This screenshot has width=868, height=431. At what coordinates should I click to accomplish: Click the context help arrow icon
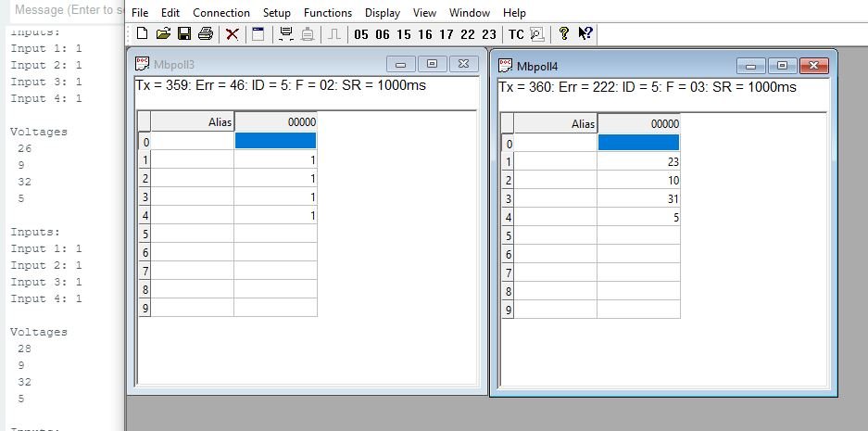(x=585, y=34)
